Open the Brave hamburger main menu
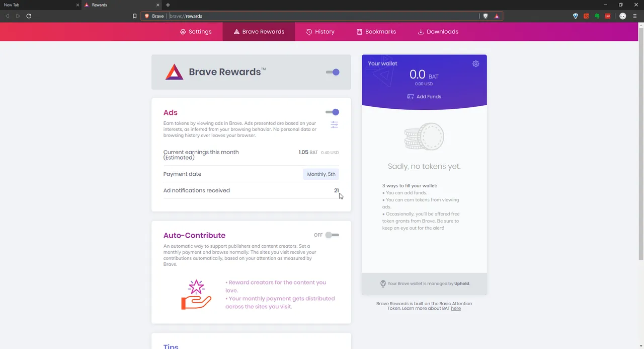 coord(635,16)
